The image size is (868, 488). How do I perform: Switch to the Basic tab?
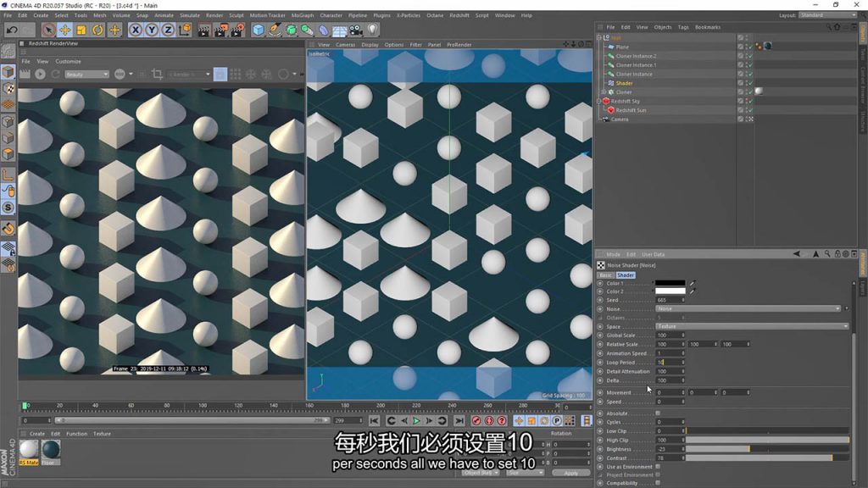coord(605,275)
